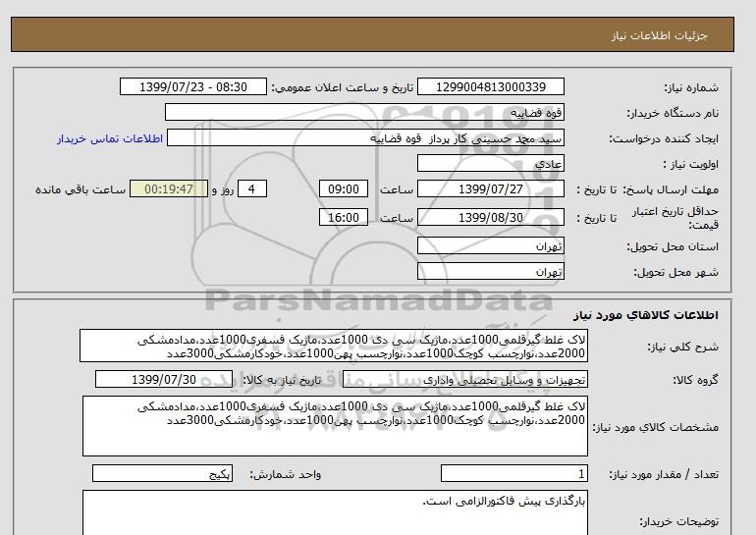Image resolution: width=756 pixels, height=535 pixels.
Task: Click price validity date 1399/08/30
Action: coord(490,217)
